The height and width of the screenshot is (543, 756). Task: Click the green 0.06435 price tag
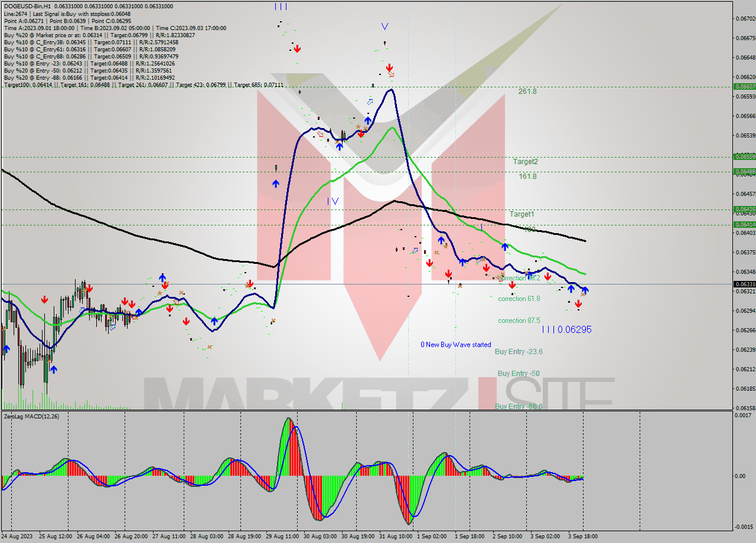[744, 209]
